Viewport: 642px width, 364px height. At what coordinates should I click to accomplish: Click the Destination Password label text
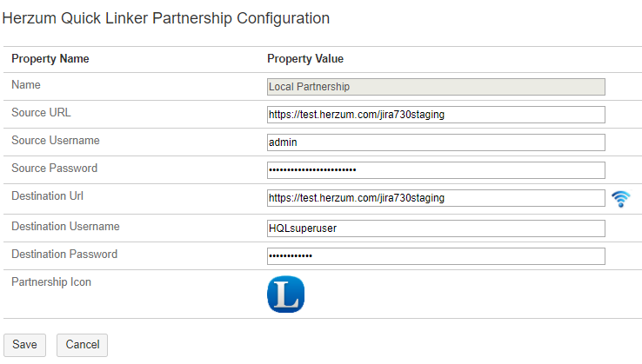[64, 255]
